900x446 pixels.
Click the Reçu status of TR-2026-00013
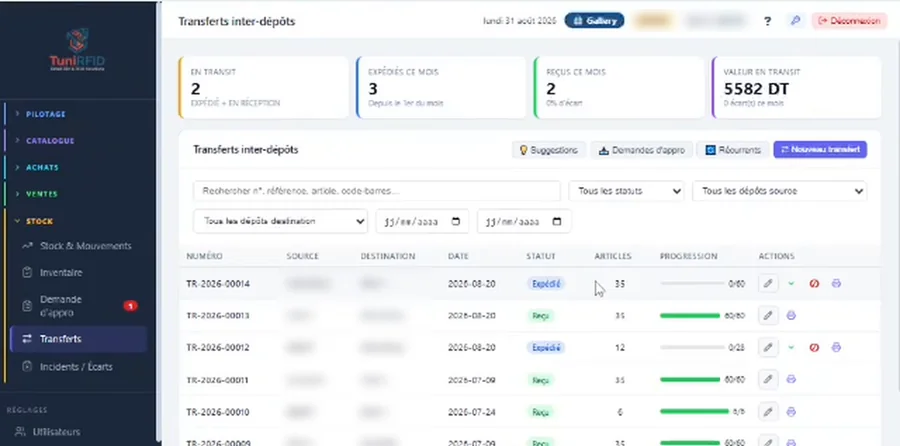(x=540, y=316)
